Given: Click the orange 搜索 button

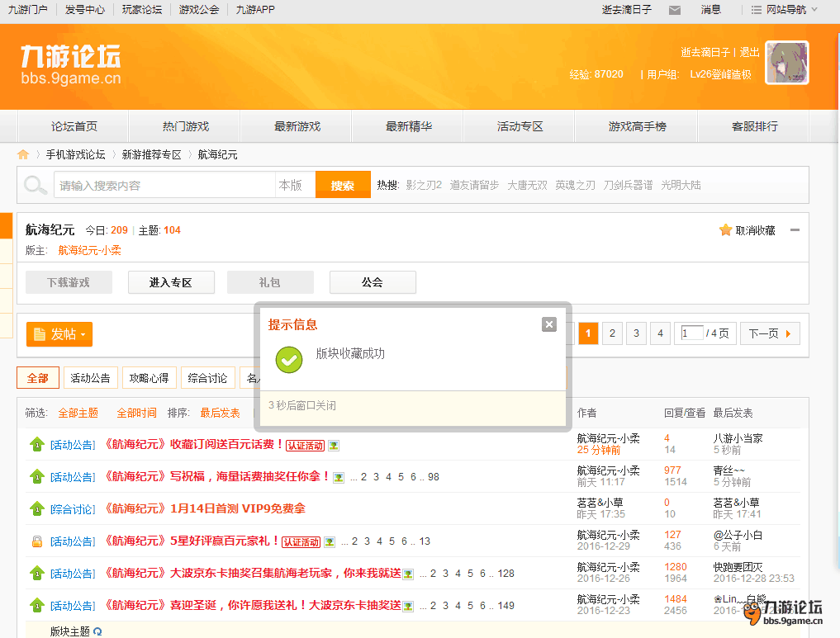Looking at the screenshot, I should coord(343,185).
